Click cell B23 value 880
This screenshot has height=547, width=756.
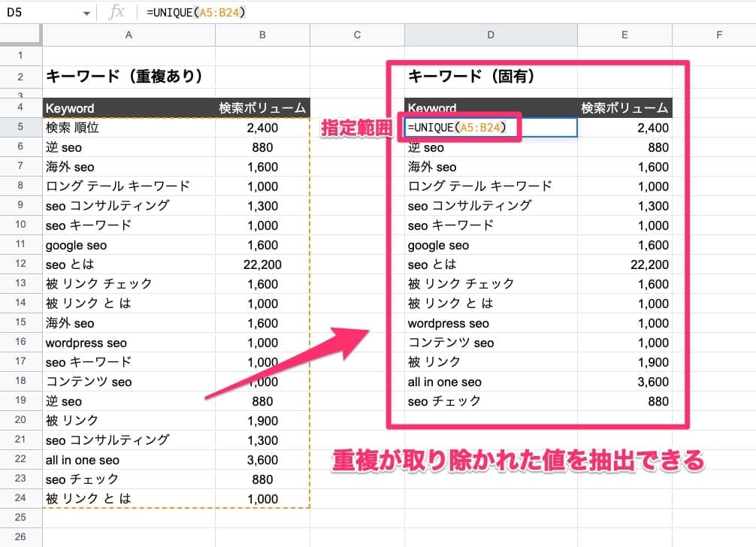point(262,479)
